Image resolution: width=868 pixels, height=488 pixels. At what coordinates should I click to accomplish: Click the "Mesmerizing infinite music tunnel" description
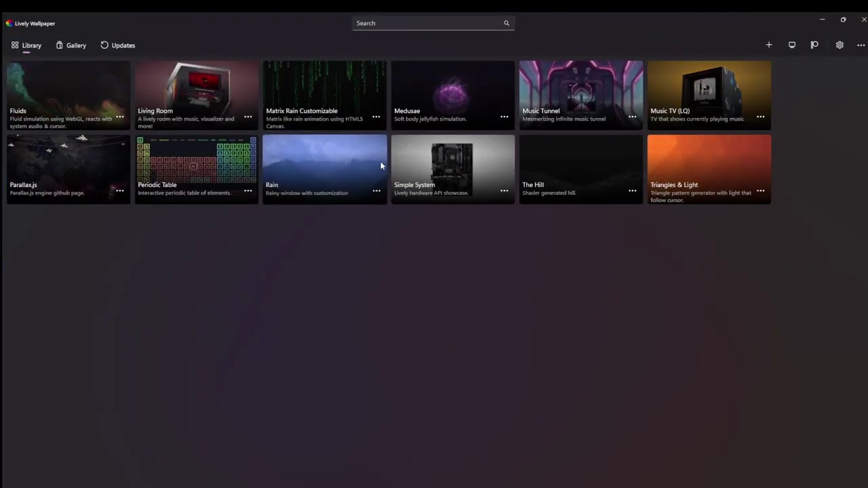click(x=564, y=119)
